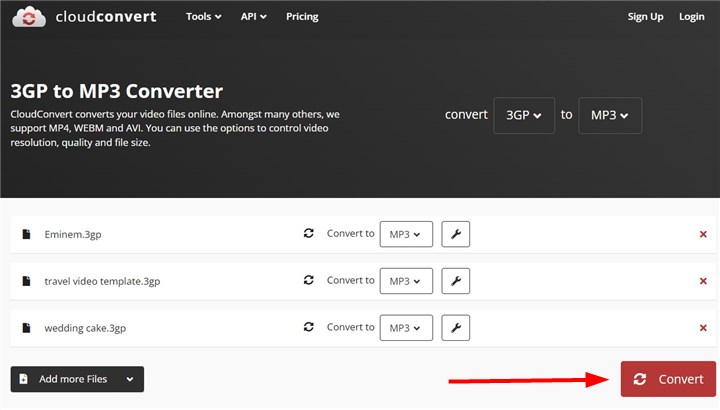Click the Login link

(692, 17)
